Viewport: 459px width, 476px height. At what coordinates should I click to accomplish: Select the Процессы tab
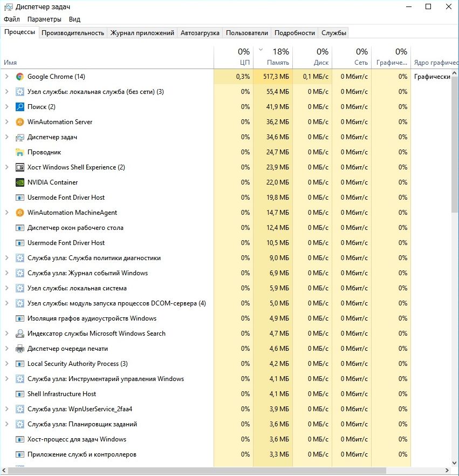[x=20, y=32]
